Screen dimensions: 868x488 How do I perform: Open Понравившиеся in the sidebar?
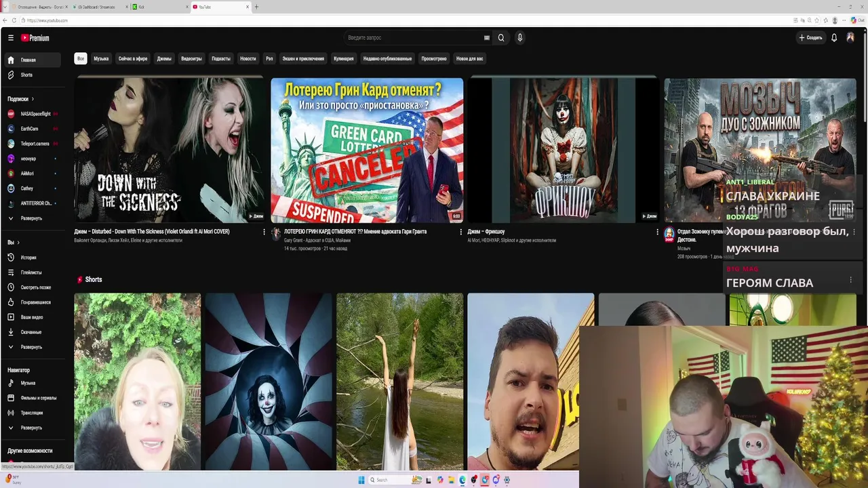click(x=32, y=302)
